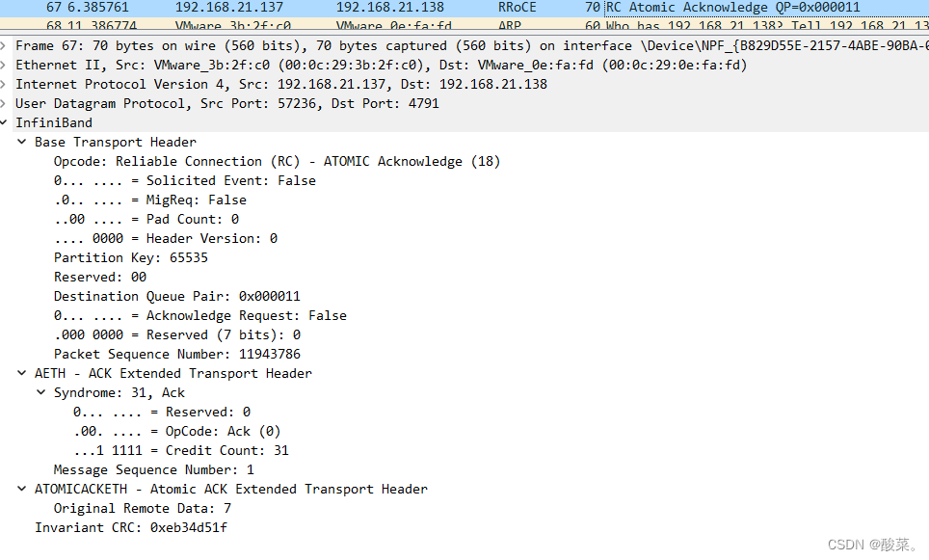Select the AETH Reserved: 0 line
This screenshot has height=560, width=929.
point(162,412)
